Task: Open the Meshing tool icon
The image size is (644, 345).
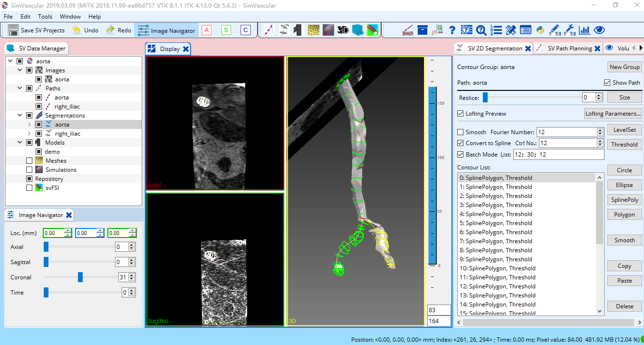Action: point(313,30)
